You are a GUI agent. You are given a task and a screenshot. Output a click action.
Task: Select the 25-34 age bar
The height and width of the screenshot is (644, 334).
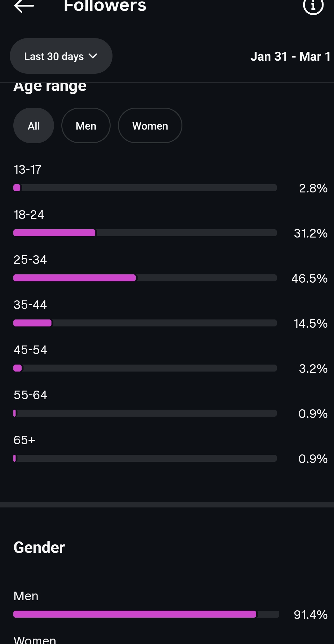pyautogui.click(x=145, y=278)
